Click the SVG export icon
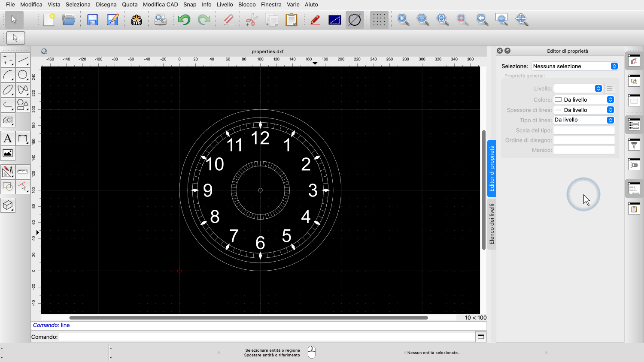The image size is (644, 362). pos(137,20)
